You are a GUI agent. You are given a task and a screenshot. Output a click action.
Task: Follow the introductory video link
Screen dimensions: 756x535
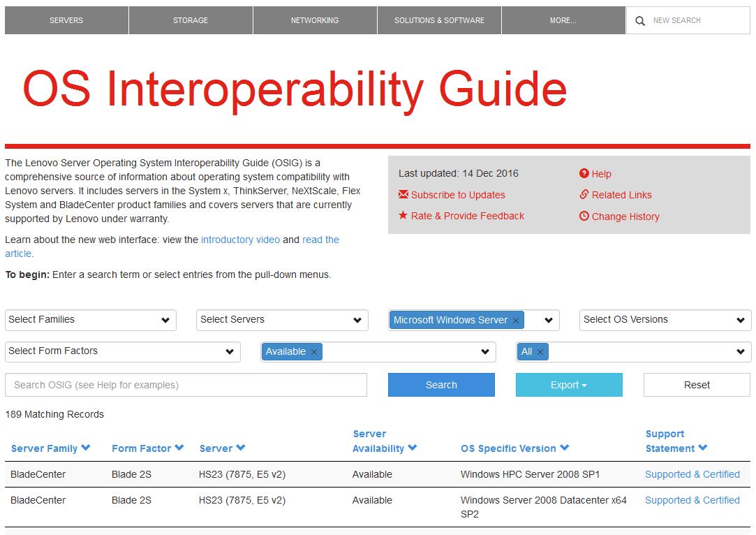(240, 240)
